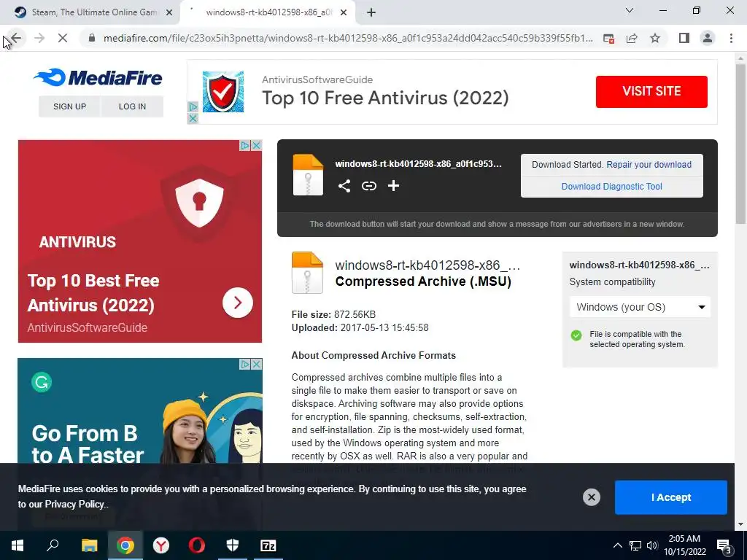747x560 pixels.
Task: Select the windows8-rt-kb4012598 tab
Action: point(267,12)
